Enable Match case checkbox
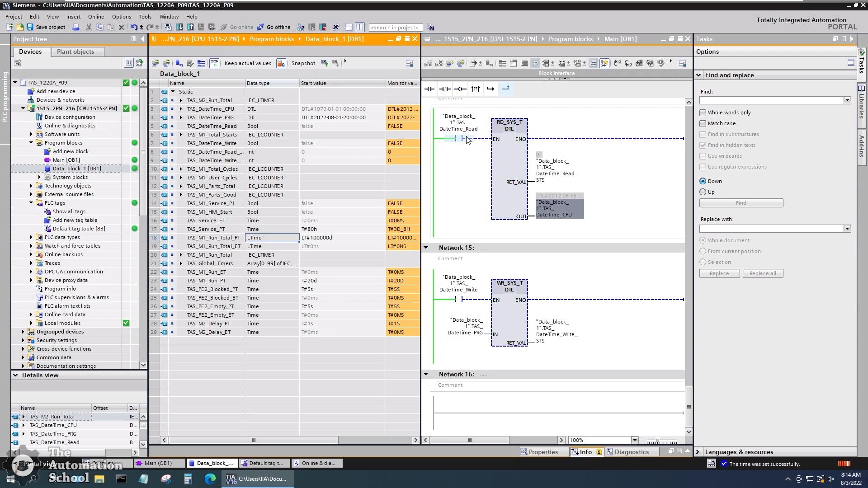 [x=703, y=123]
